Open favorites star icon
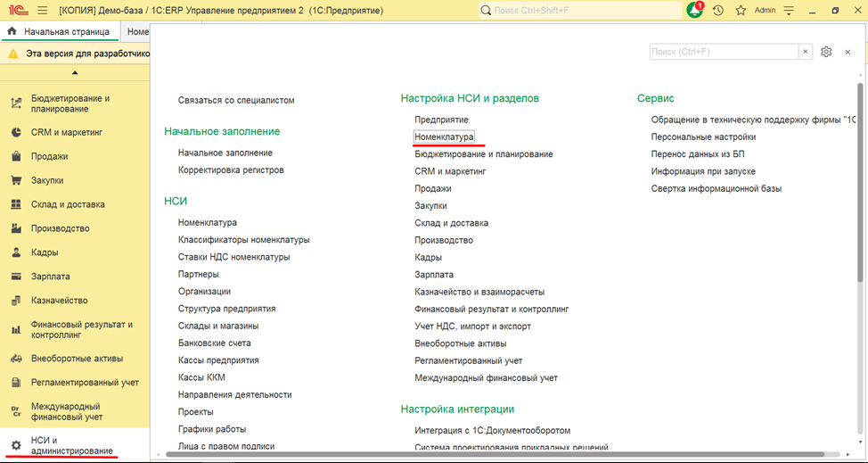Viewport: 868px width, 463px height. click(741, 11)
